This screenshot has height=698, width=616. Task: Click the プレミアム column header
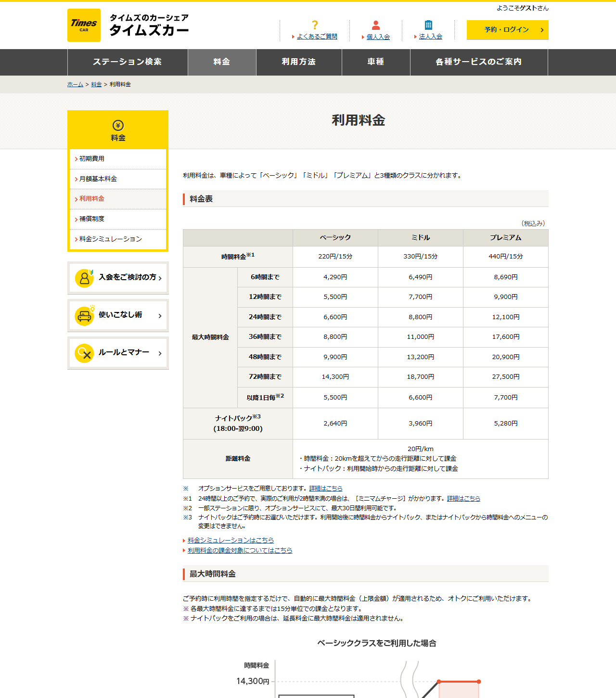(x=506, y=238)
